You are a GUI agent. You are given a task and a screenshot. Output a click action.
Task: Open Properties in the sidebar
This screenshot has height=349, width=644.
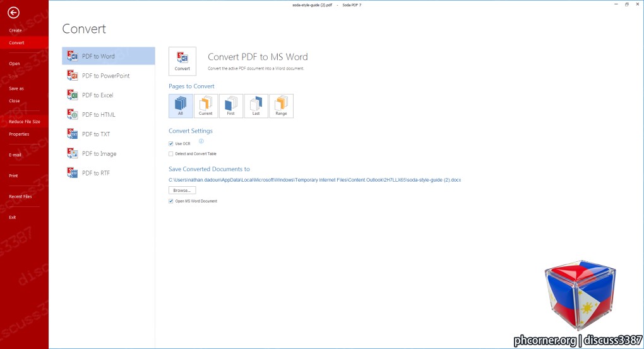point(19,134)
